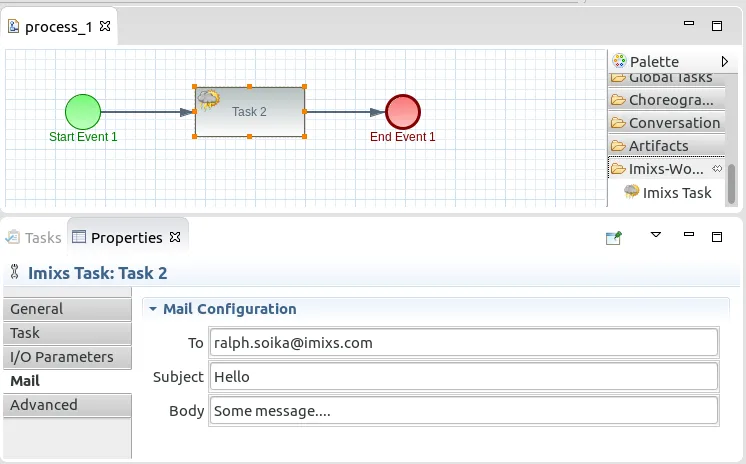This screenshot has height=464, width=746.
Task: Click into the Subject text field
Action: pyautogui.click(x=463, y=377)
